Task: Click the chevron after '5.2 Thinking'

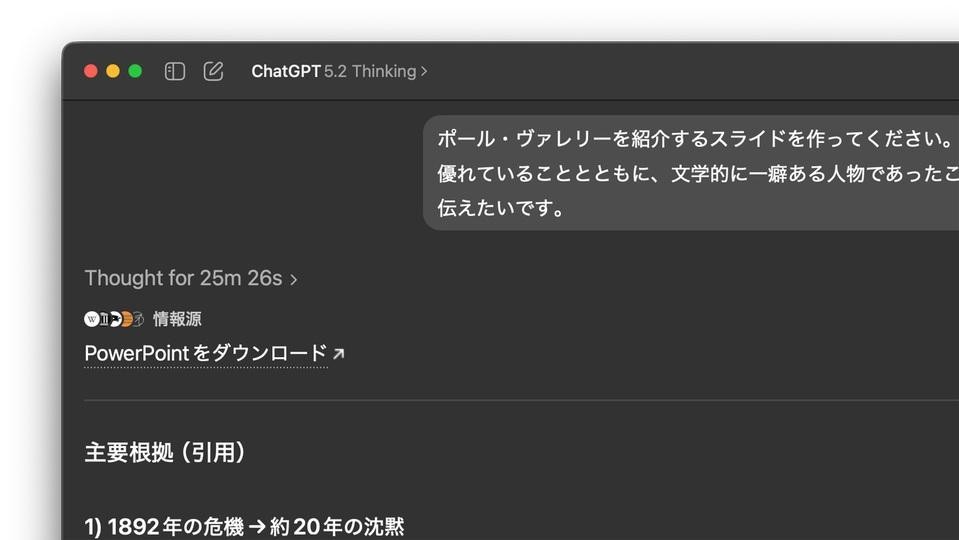Action: click(x=424, y=71)
